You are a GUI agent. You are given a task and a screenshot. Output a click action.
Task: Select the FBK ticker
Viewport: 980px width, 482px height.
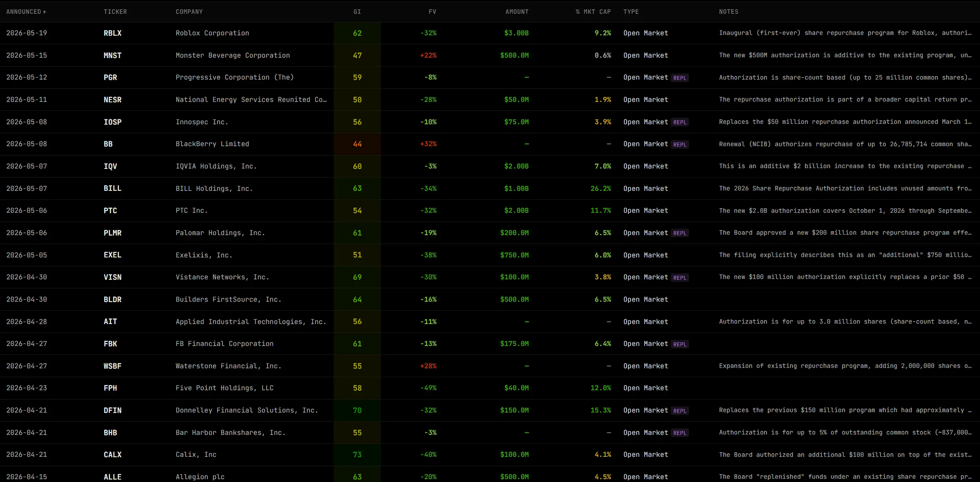[110, 344]
